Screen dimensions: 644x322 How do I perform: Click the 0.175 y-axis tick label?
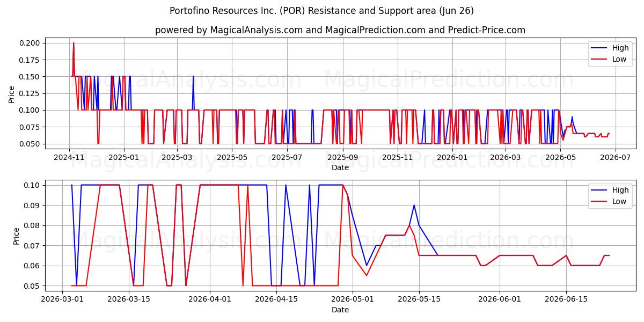(31, 60)
